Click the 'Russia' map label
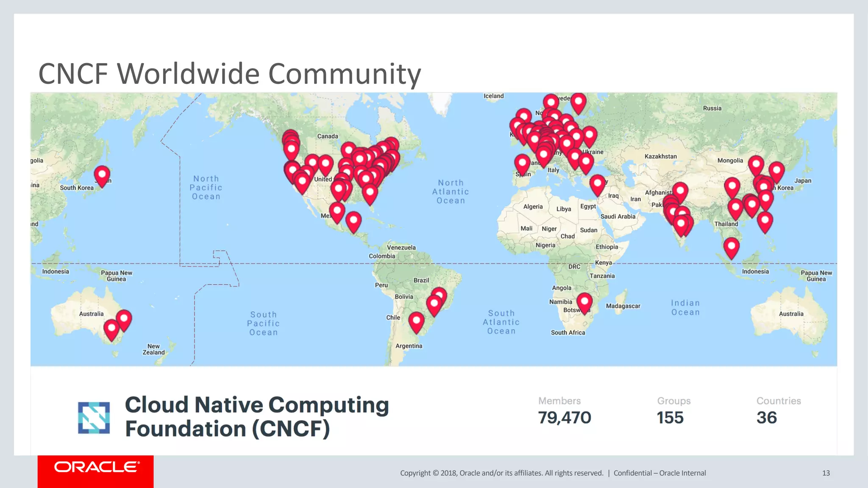Screen dimensions: 868x488 click(712, 108)
